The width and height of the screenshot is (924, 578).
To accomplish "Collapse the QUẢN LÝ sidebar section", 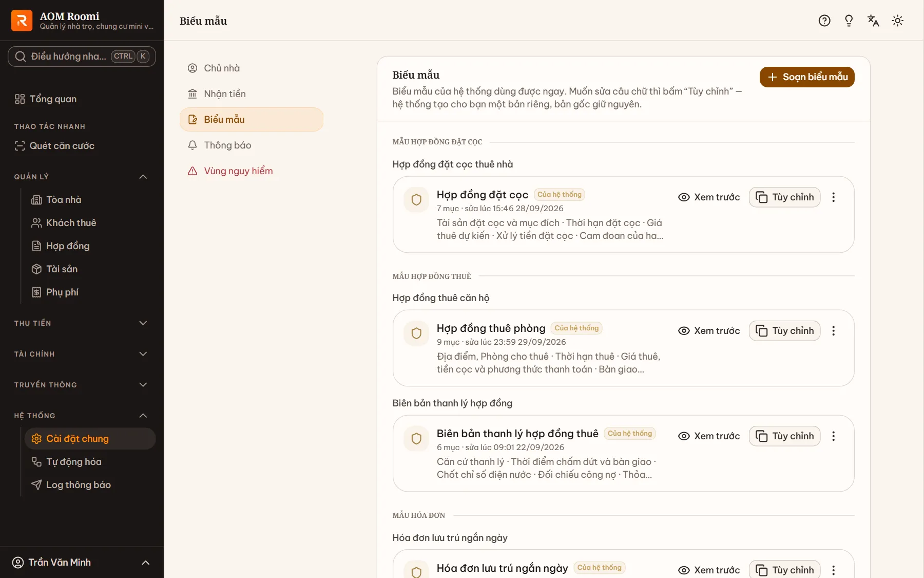I will point(82,177).
